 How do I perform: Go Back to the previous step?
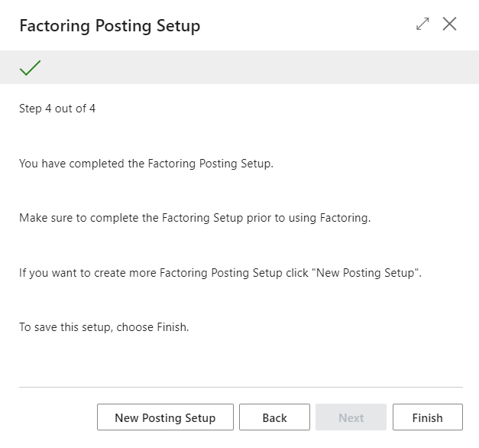(x=274, y=417)
